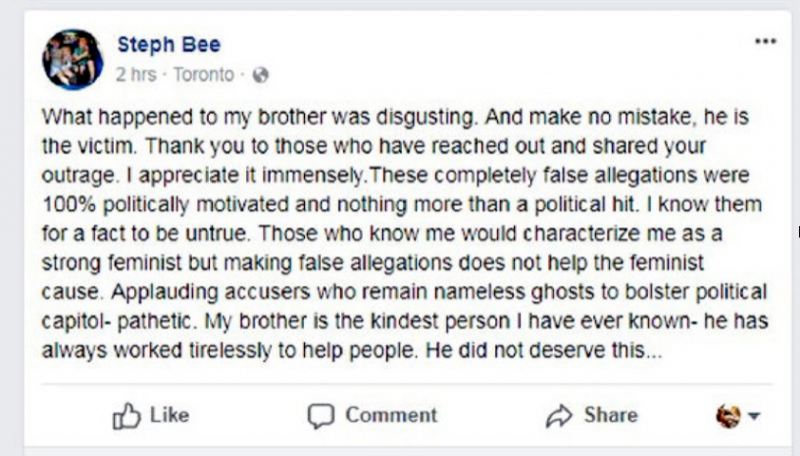This screenshot has width=800, height=456.
Task: Open the "2 hrs" timestamp link
Action: coord(136,75)
